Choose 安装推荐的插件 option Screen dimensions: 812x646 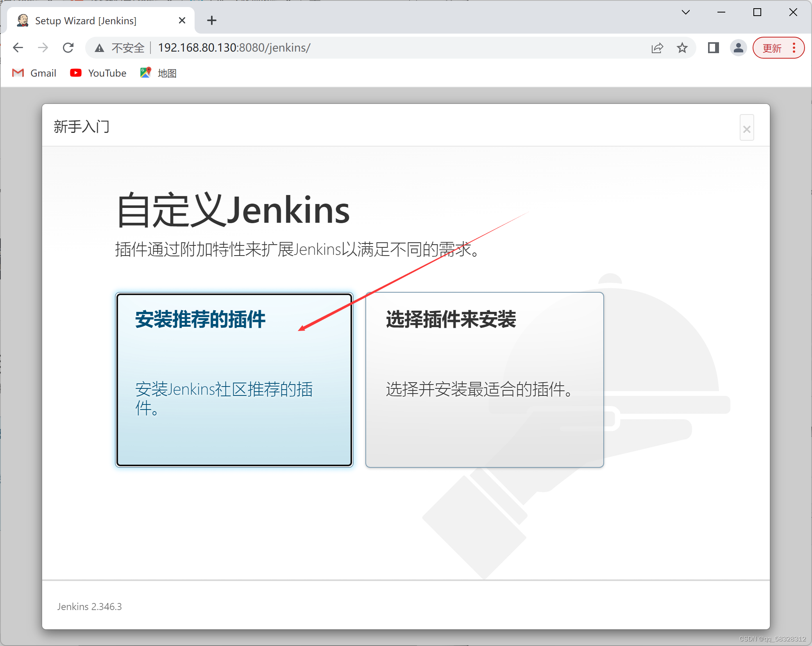point(234,379)
